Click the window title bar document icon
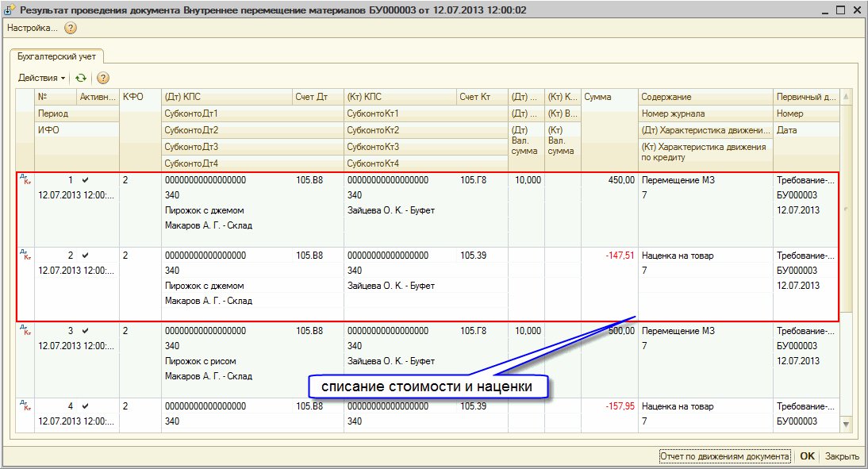The image size is (868, 469). (x=10, y=10)
